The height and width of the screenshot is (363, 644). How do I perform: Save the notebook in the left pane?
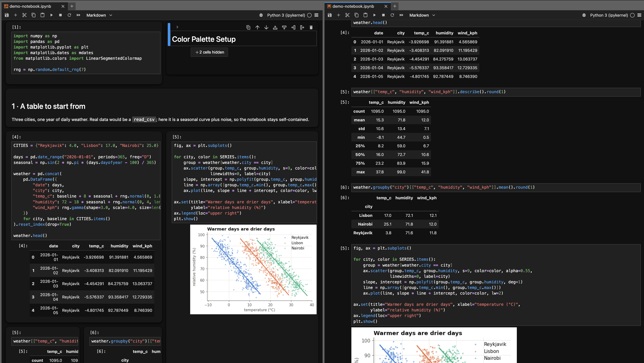pyautogui.click(x=7, y=15)
